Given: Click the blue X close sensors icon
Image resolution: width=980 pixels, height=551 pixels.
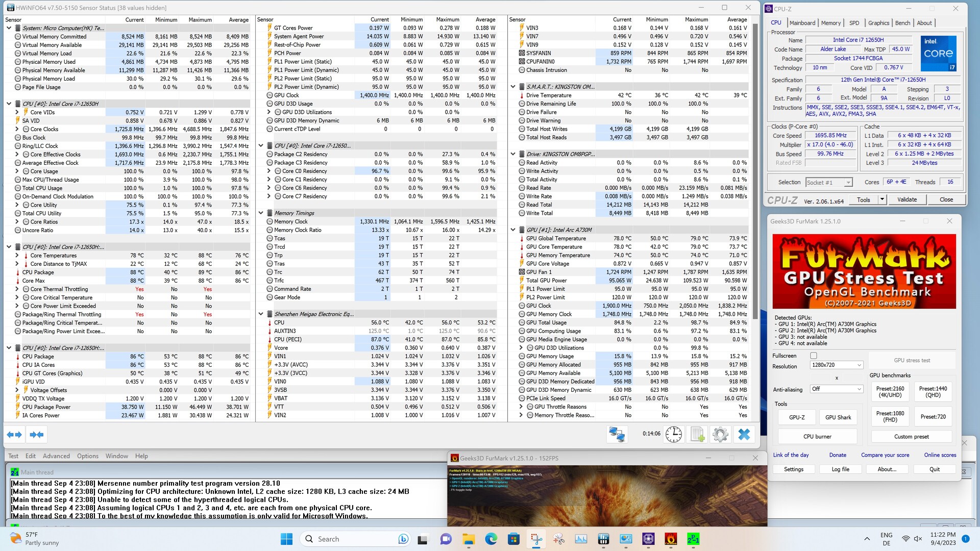Looking at the screenshot, I should [x=744, y=435].
